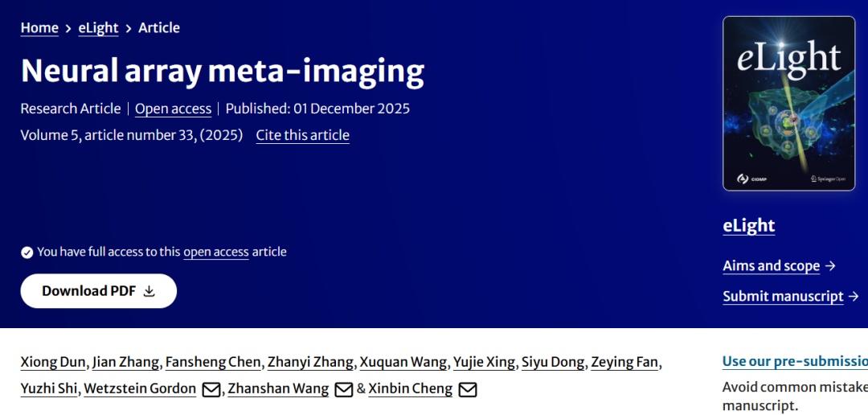Screen dimensions: 868x415
Task: Click the full access checkmark icon
Action: tap(27, 253)
